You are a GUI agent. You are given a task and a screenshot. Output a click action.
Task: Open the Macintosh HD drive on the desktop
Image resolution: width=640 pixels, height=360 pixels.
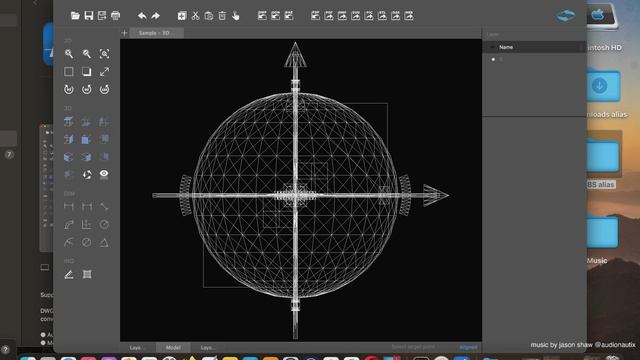[602, 16]
